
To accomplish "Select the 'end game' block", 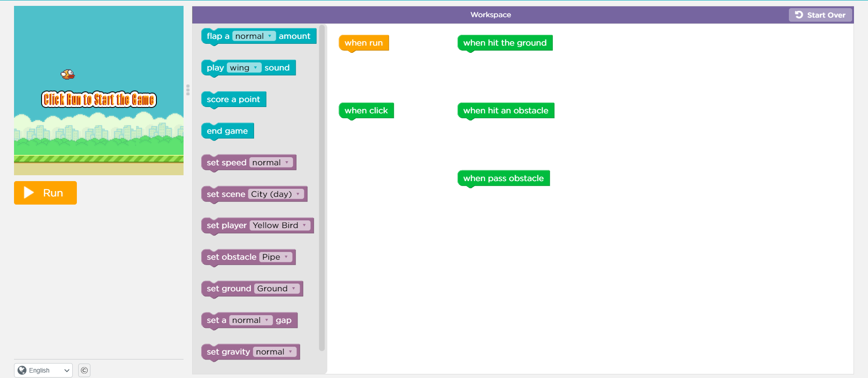I will pyautogui.click(x=227, y=131).
